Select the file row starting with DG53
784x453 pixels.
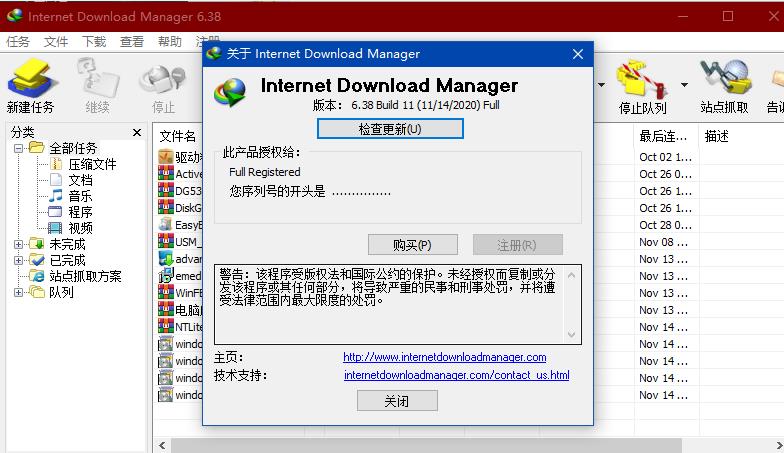pyautogui.click(x=180, y=191)
